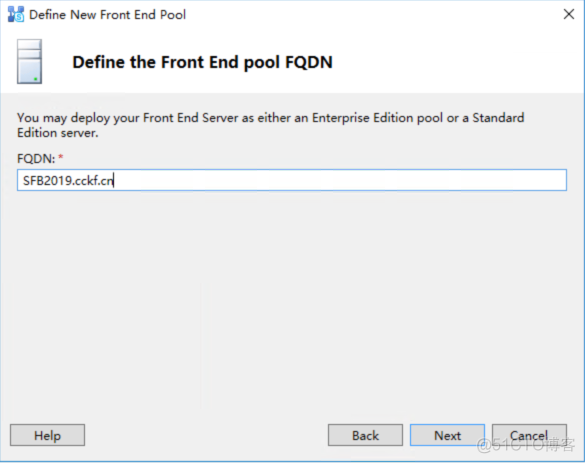Click empty title bar space beside window title
The image size is (585, 463).
(x=373, y=15)
